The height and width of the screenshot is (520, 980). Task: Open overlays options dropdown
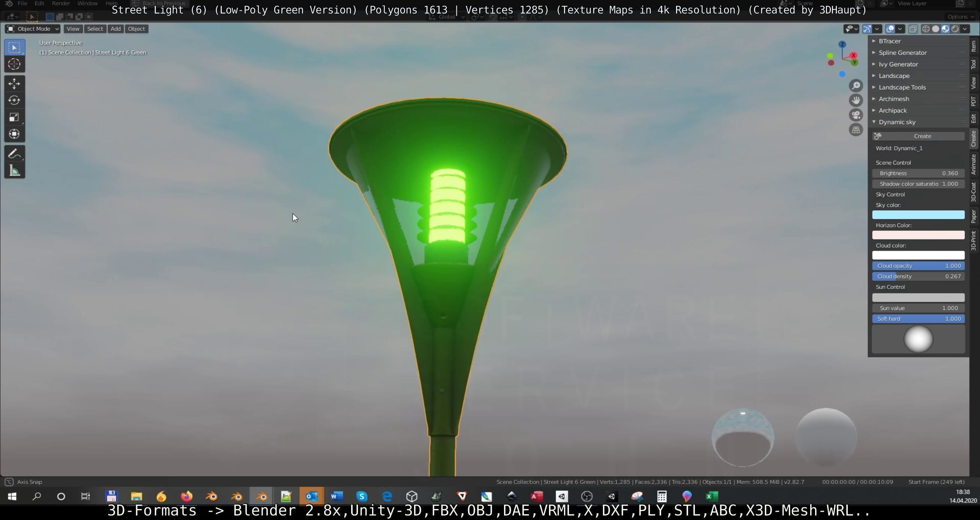[900, 29]
